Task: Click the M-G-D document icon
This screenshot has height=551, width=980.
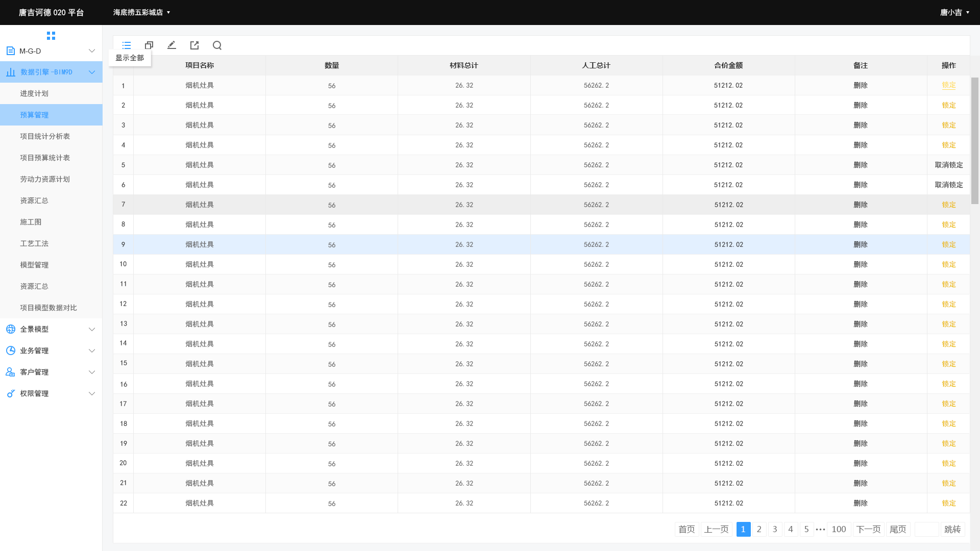Action: pyautogui.click(x=10, y=51)
